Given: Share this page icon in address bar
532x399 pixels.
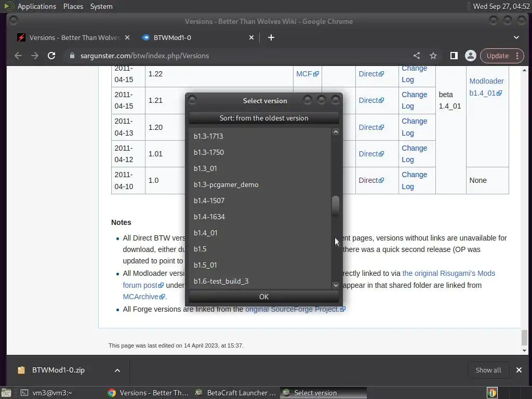Looking at the screenshot, I should pyautogui.click(x=417, y=56).
